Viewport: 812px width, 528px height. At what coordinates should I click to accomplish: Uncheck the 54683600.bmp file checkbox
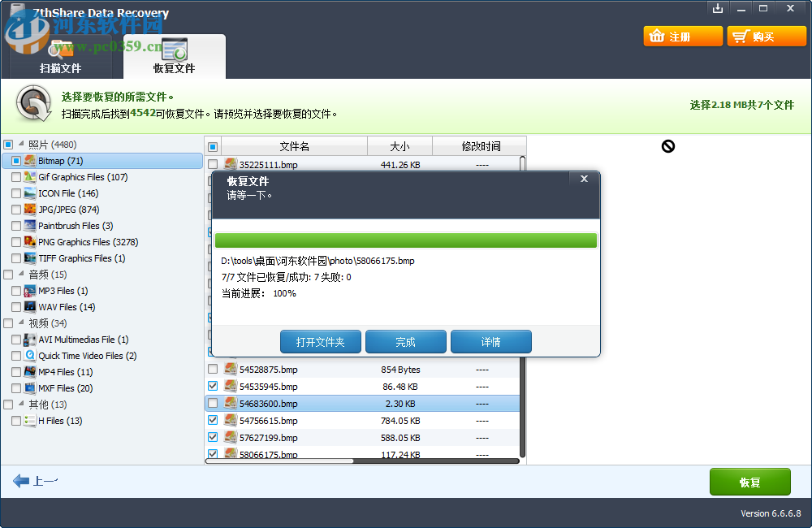coord(213,404)
